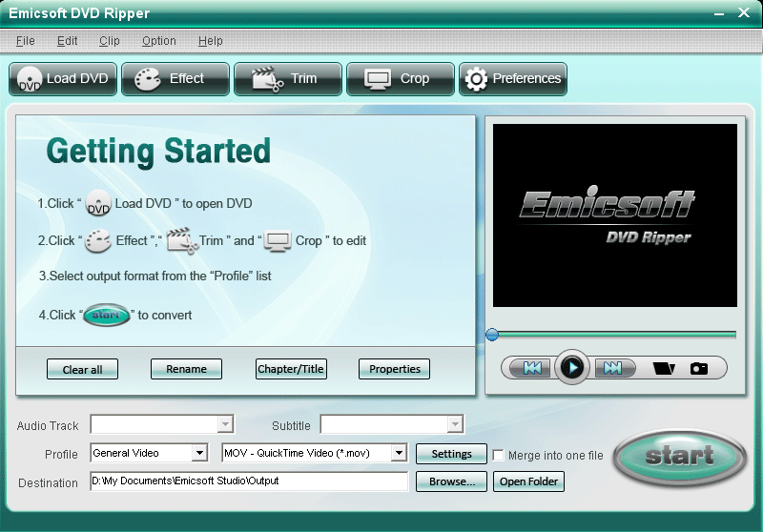Click the palette Effect icon in step 2
The height and width of the screenshot is (532, 763).
(x=98, y=240)
